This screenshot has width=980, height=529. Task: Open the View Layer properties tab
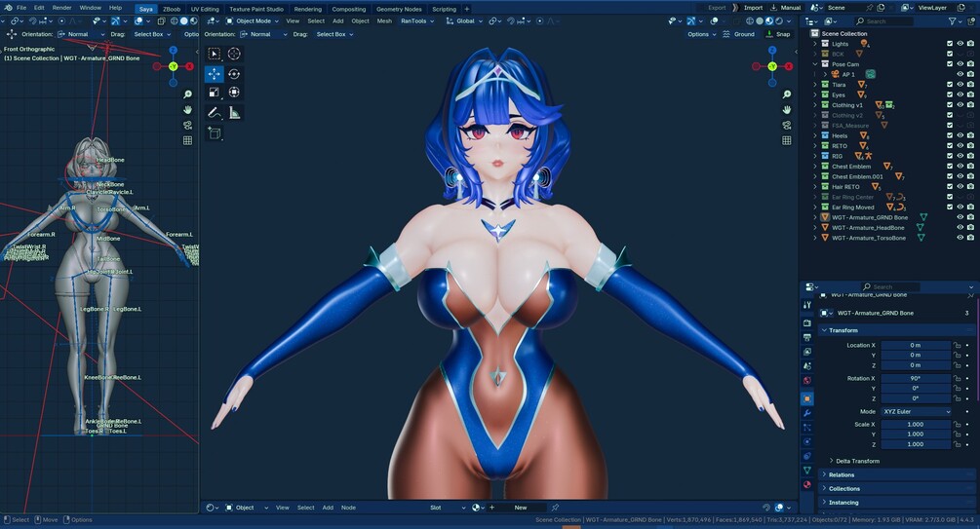point(806,352)
